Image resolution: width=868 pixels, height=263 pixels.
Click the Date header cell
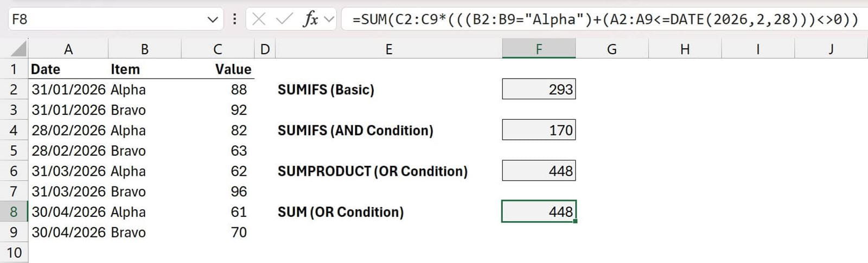click(x=68, y=69)
